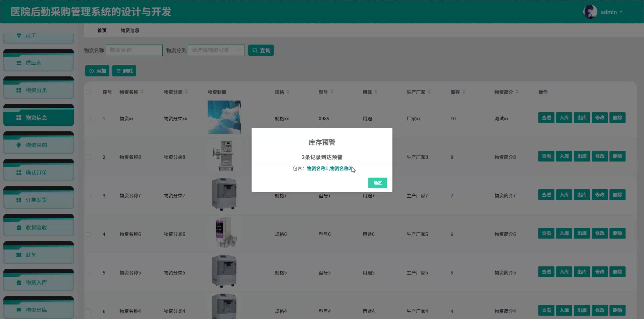644x319 pixels.
Task: Click 入库 button for row 物资名称4
Action: pyautogui.click(x=564, y=310)
